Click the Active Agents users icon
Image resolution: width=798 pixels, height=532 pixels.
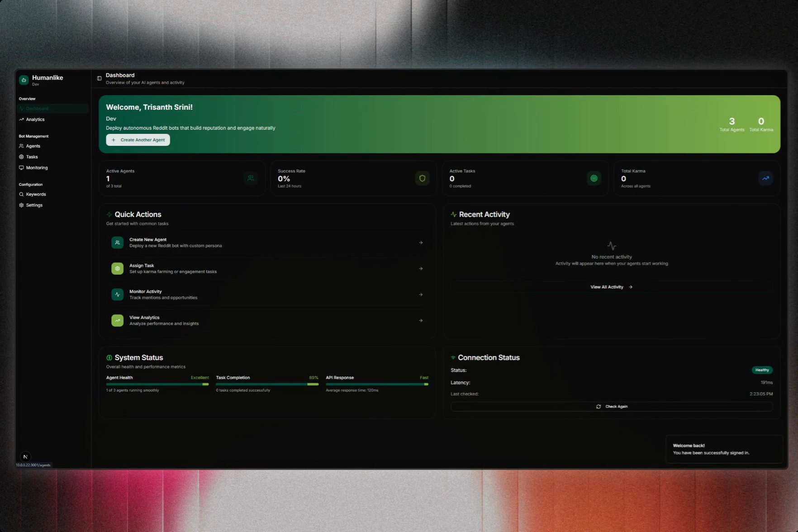[251, 178]
